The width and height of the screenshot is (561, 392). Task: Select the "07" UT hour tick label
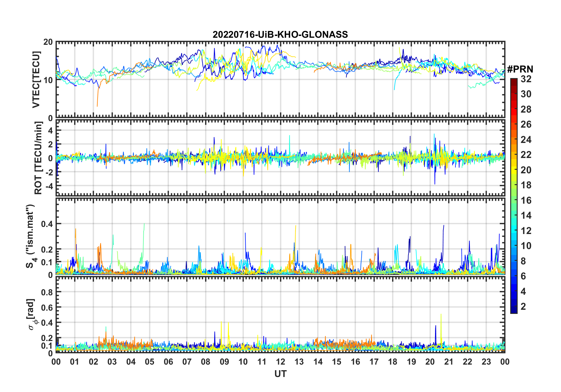(x=187, y=362)
